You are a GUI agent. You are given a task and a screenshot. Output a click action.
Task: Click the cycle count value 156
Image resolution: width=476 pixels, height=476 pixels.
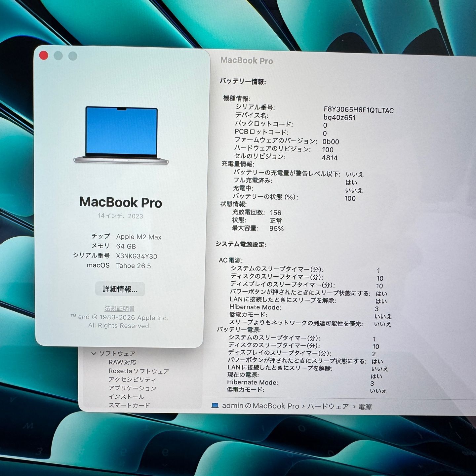[275, 213]
